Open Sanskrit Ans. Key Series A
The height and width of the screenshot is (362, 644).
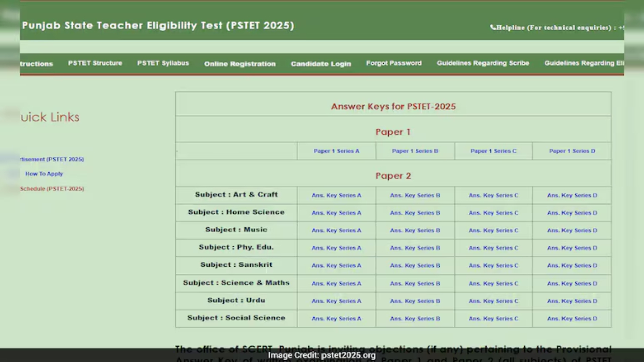pos(336,265)
